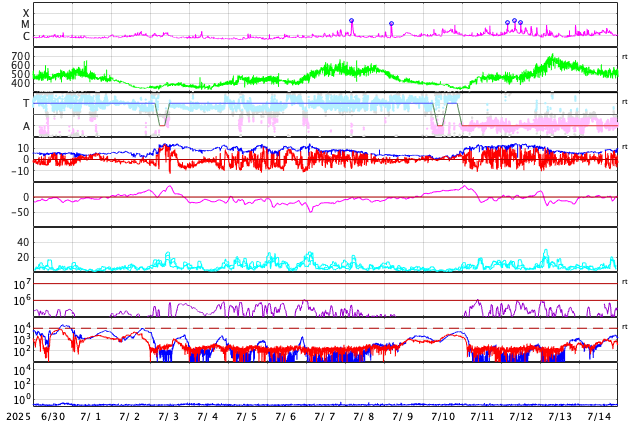Click the 20 axis label
This screenshot has height=424, width=634.
[x=23, y=257]
